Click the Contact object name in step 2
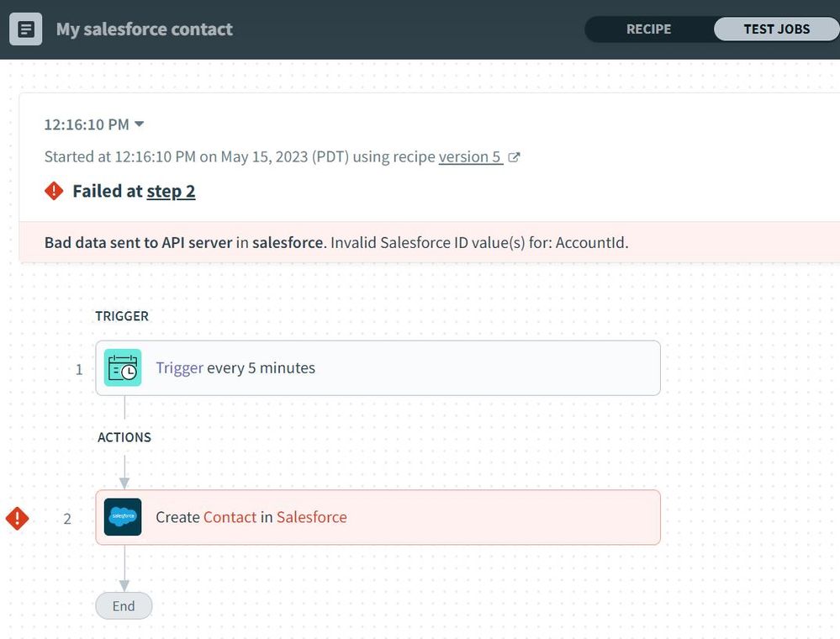The height and width of the screenshot is (639, 840). [x=230, y=517]
